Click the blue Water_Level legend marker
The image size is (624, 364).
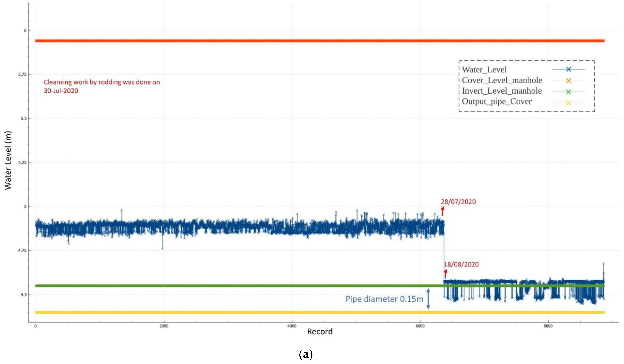coord(569,70)
